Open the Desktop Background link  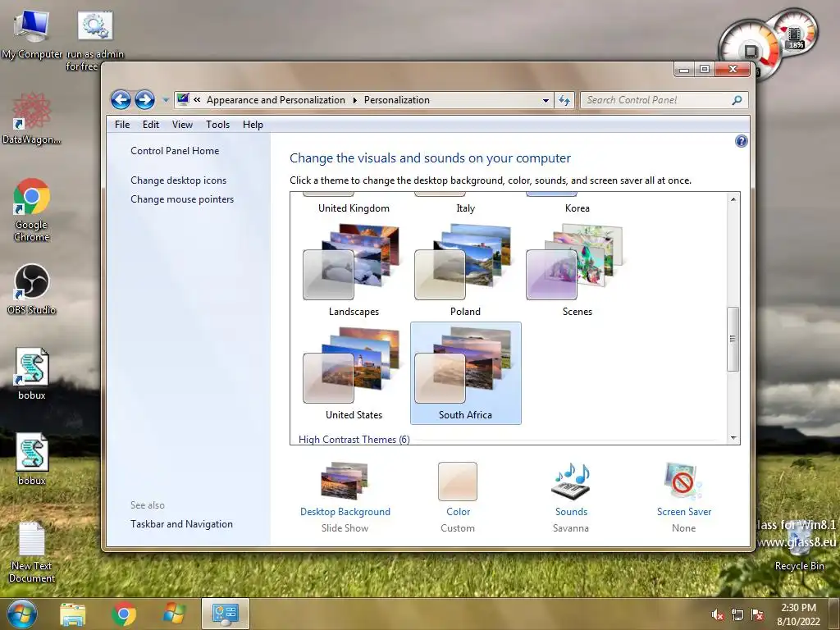pyautogui.click(x=345, y=512)
